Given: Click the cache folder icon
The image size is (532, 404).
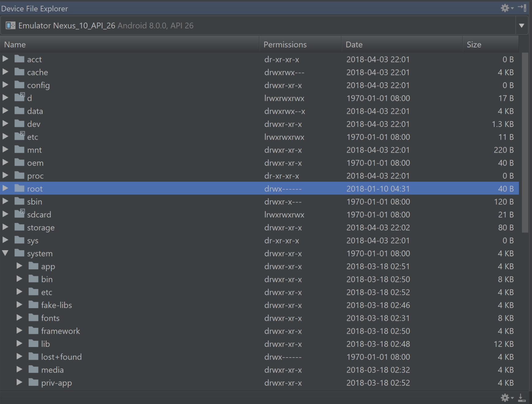Looking at the screenshot, I should click(x=19, y=72).
